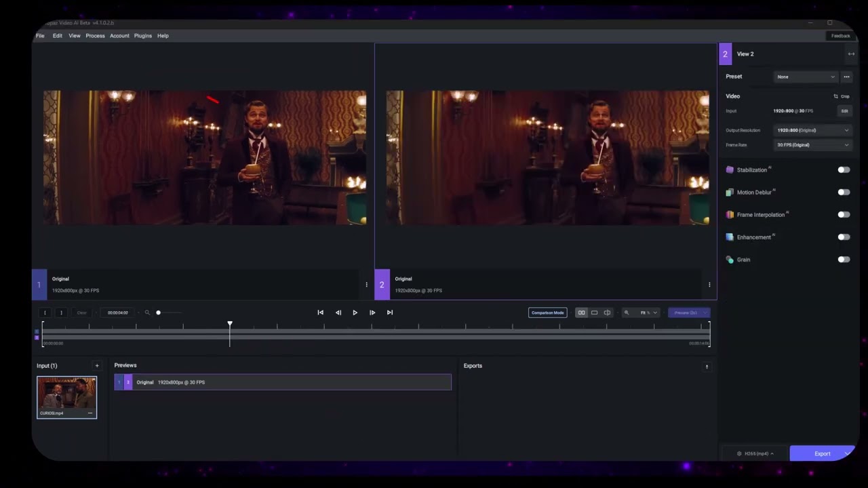868x488 pixels.
Task: Click the Comparison Mode button
Action: [548, 312]
